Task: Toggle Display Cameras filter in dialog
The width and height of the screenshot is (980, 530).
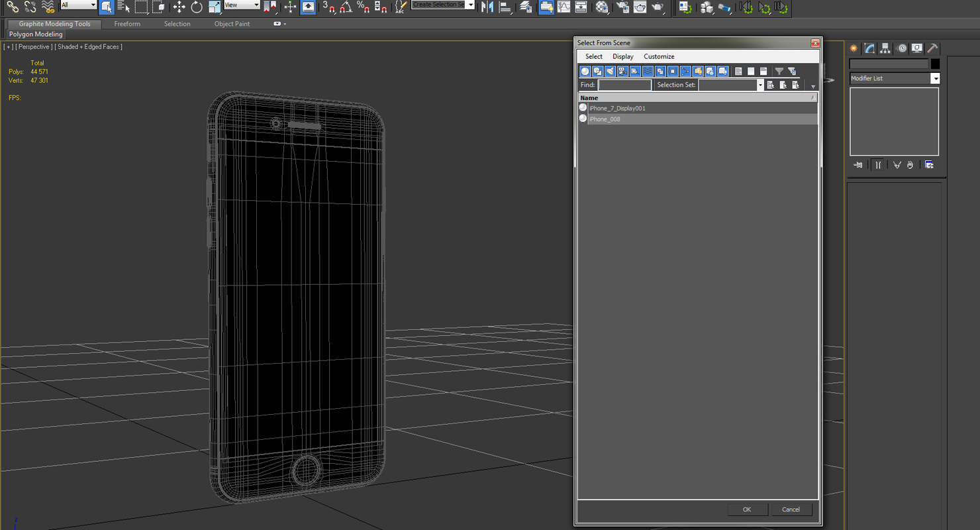Action: [623, 72]
